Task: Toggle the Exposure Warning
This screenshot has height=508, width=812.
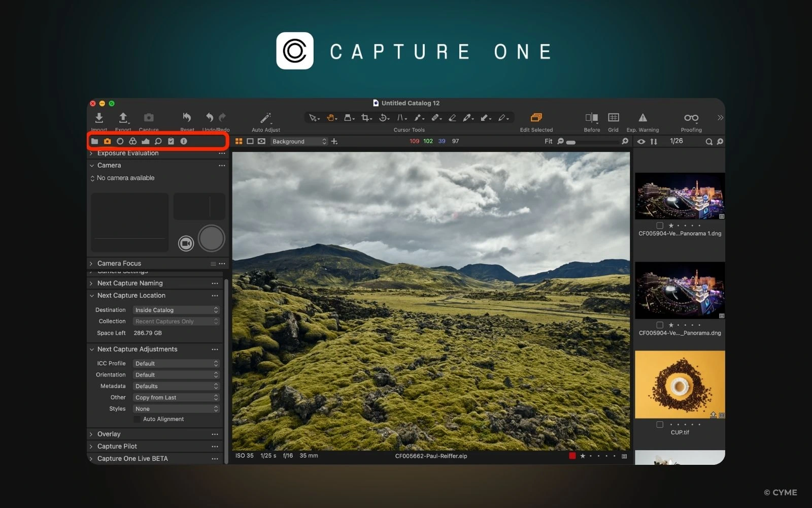Action: click(x=642, y=118)
